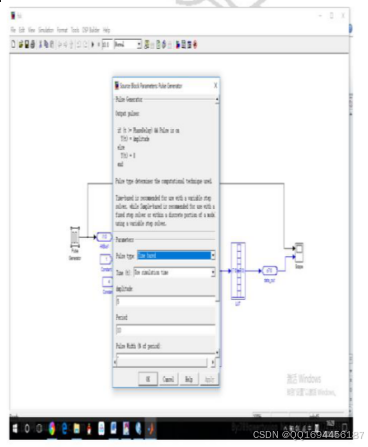Open File Explorer from the taskbar
The height and width of the screenshot is (447, 368).
click(77, 428)
